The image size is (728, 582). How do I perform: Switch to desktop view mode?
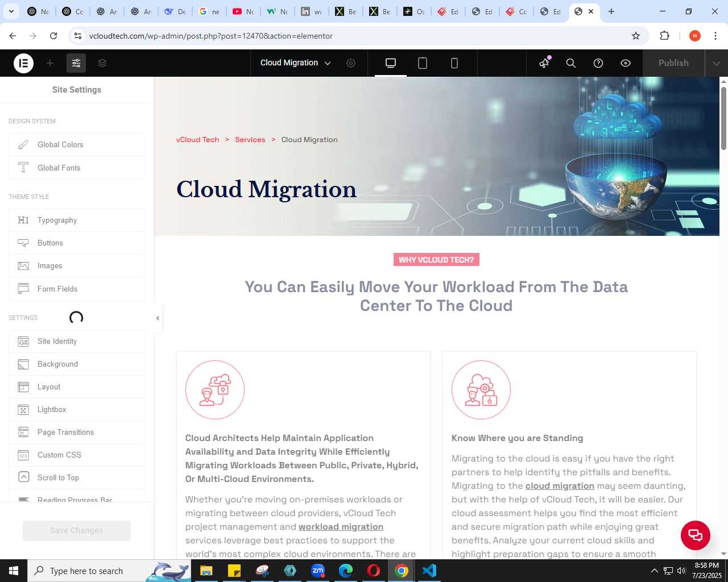391,63
